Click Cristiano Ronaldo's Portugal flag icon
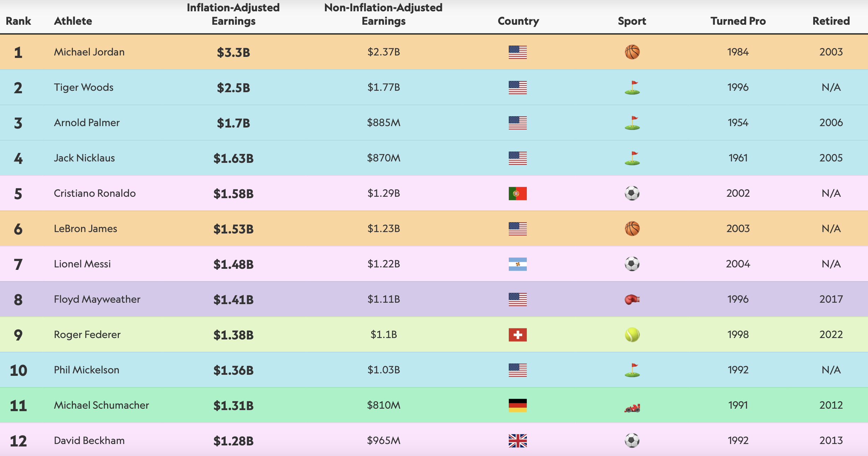The height and width of the screenshot is (456, 868). (x=518, y=194)
